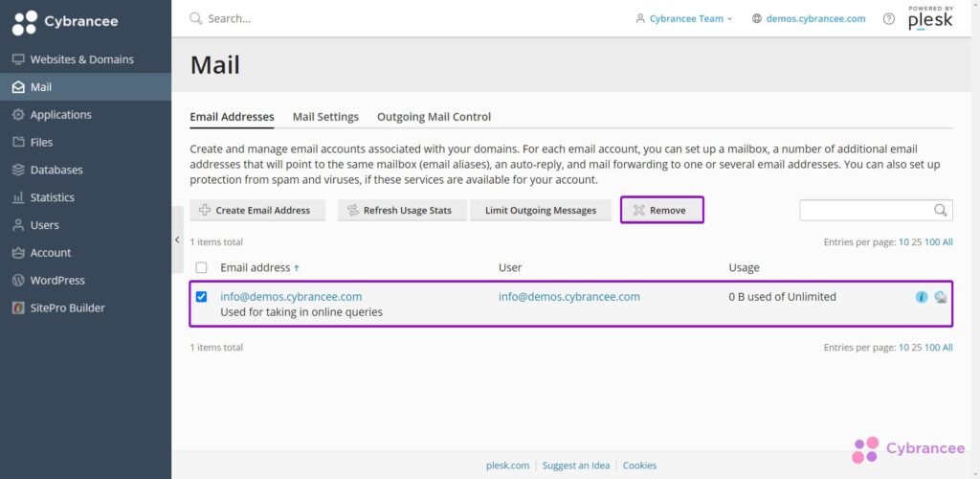980x479 pixels.
Task: Click 'Used for taking in online queries' description
Action: [x=301, y=311]
